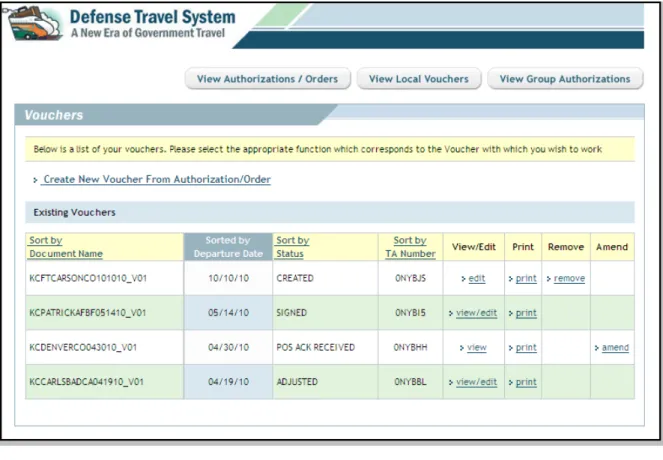The width and height of the screenshot is (663, 460).
Task: Create New Voucher From Authorization/Order link
Action: [x=157, y=179]
